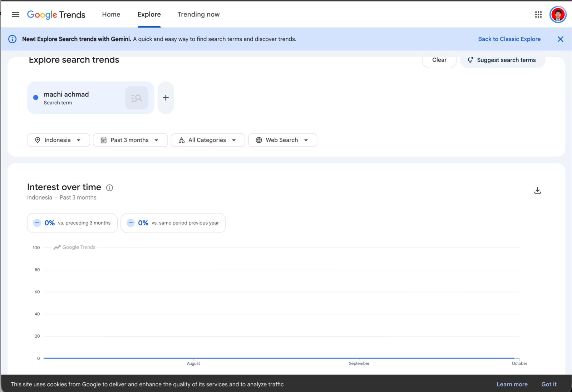
Task: Click the info icon in Gemini banner
Action: tap(13, 39)
